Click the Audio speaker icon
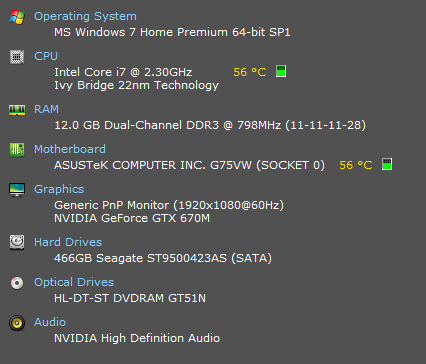The image size is (426, 364). coord(17,323)
